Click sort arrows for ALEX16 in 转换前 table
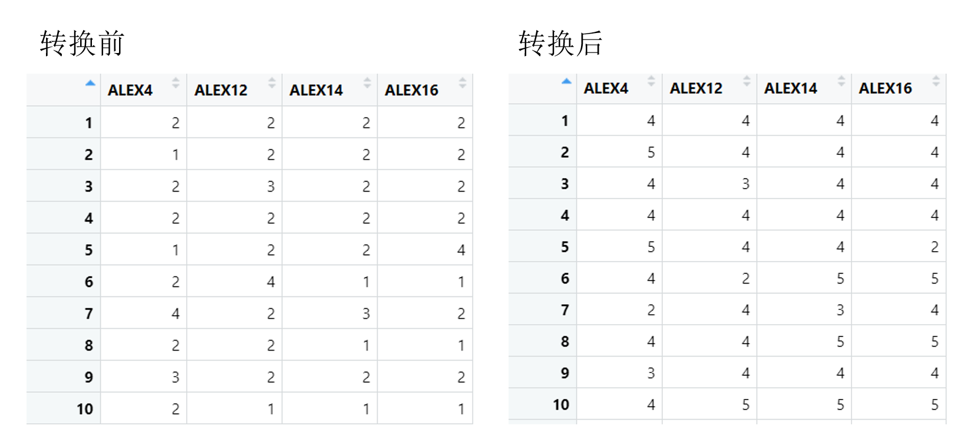Screen dimensions: 980x442 pos(463,83)
